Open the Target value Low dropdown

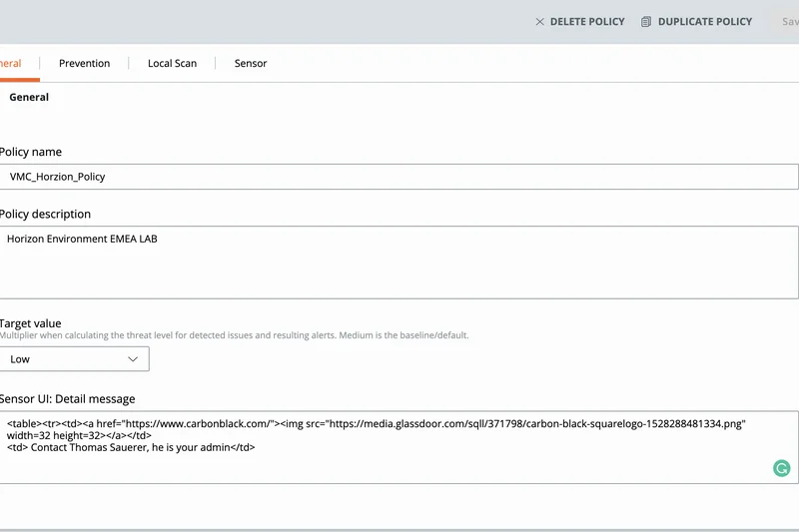pyautogui.click(x=74, y=359)
